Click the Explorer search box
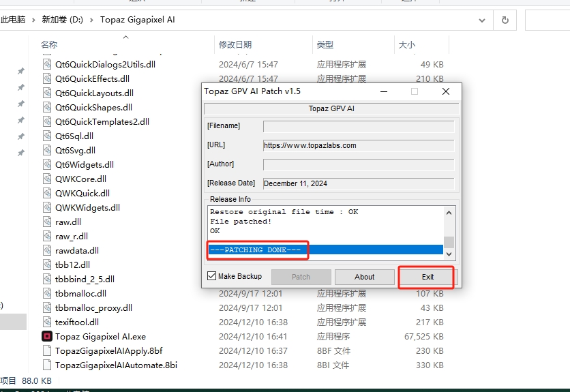This screenshot has height=392, width=570. tap(547, 20)
